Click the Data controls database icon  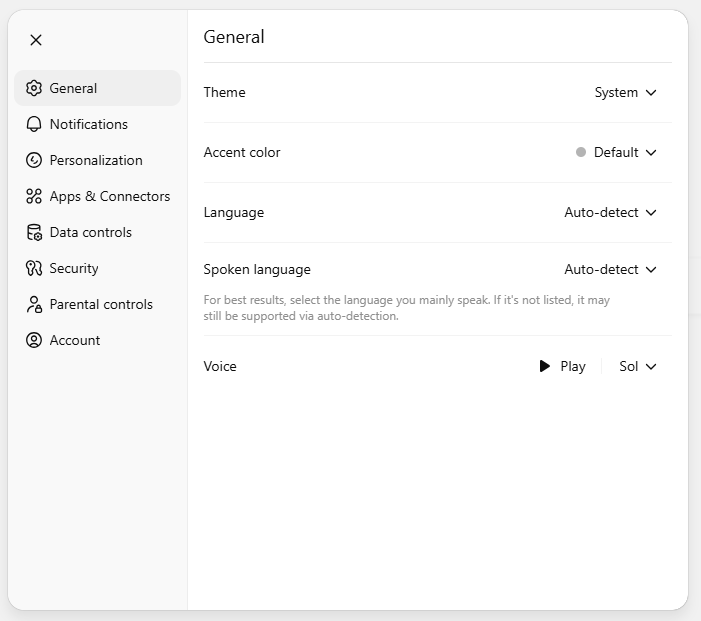click(34, 232)
